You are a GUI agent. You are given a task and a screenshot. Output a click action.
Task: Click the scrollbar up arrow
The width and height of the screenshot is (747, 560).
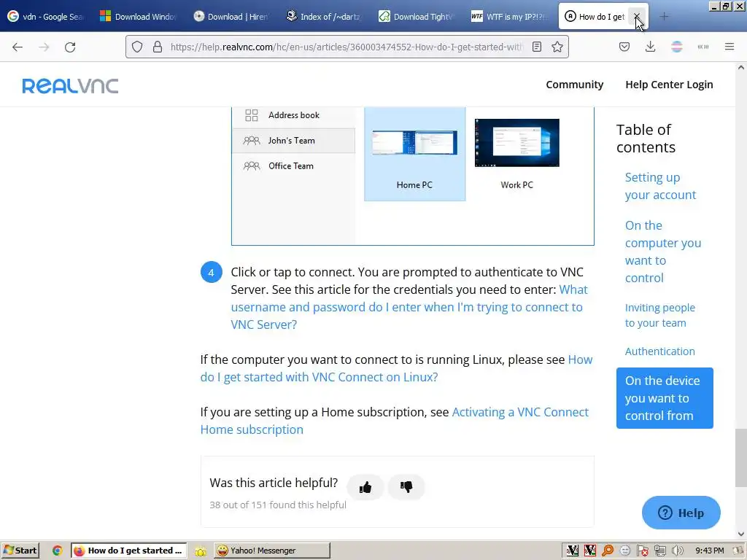(741, 68)
